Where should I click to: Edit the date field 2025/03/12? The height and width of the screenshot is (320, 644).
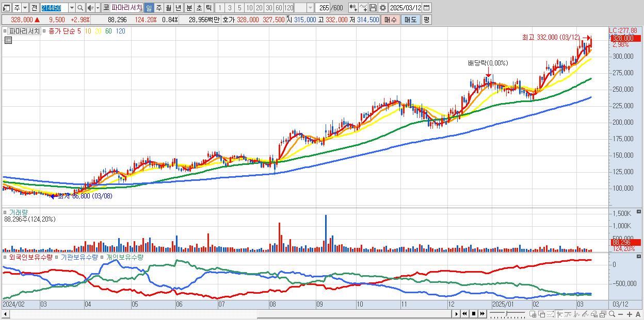pos(406,8)
